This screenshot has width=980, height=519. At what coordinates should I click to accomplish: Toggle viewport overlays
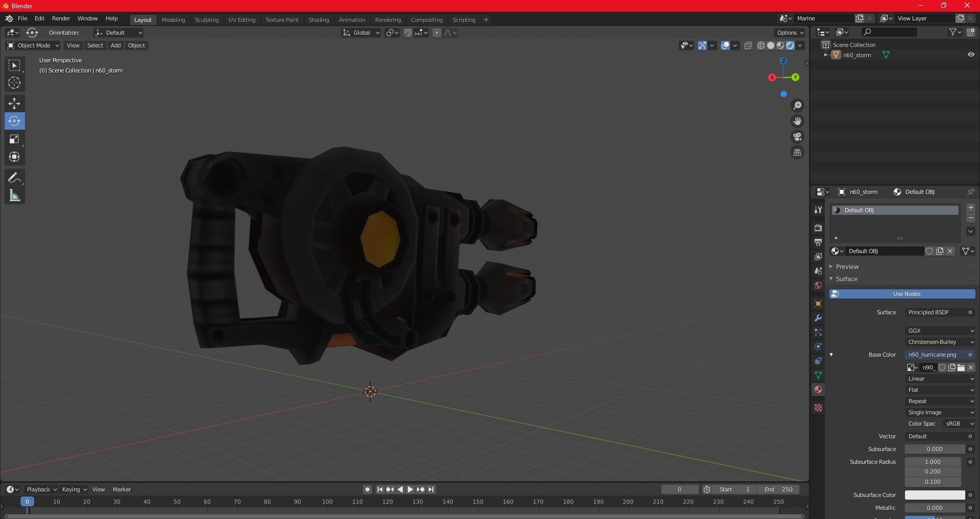(725, 45)
